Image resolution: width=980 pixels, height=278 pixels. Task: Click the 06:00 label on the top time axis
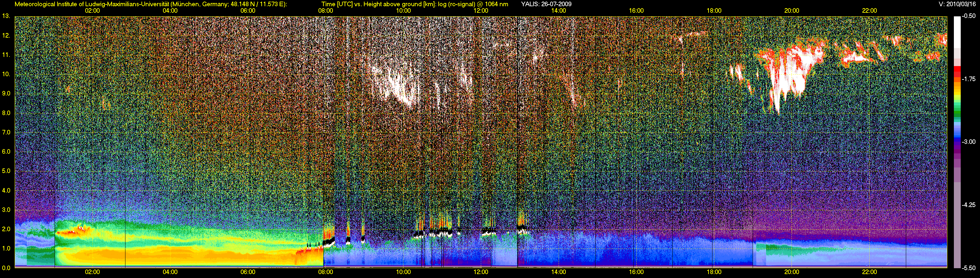pos(248,11)
